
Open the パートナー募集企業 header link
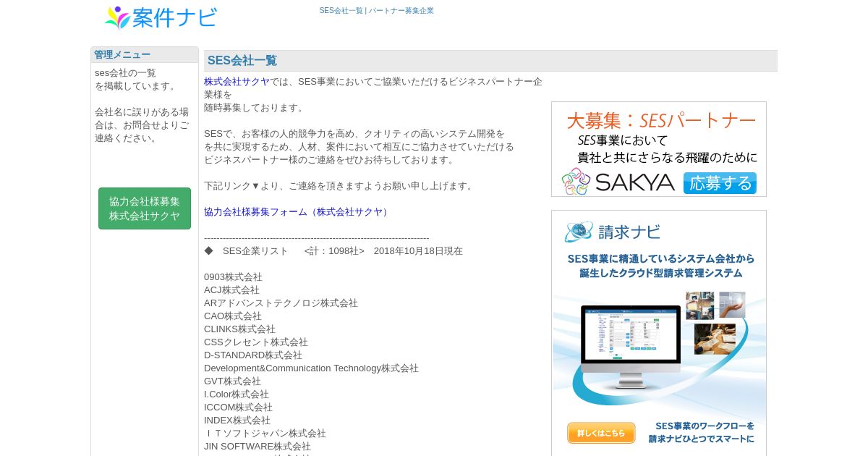coord(401,11)
